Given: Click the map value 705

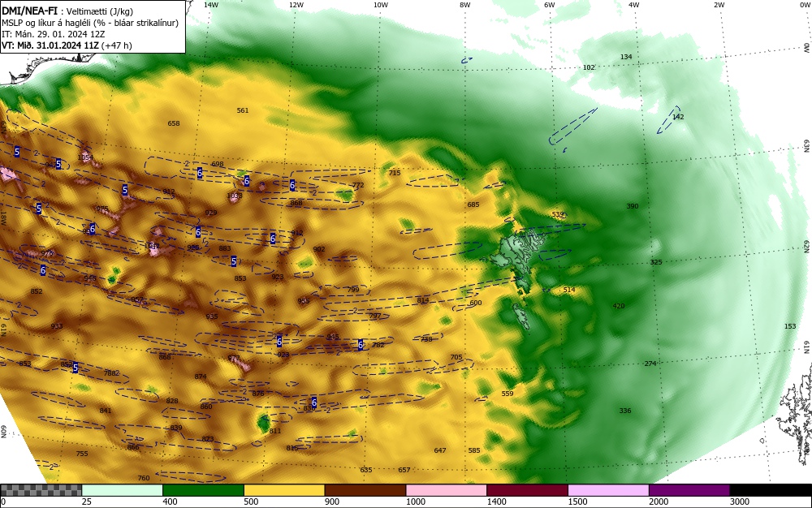Looking at the screenshot, I should click(456, 357).
